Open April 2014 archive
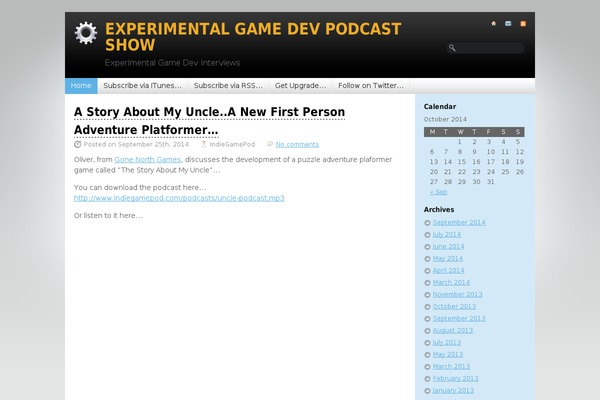Image resolution: width=600 pixels, height=400 pixels. pos(448,271)
